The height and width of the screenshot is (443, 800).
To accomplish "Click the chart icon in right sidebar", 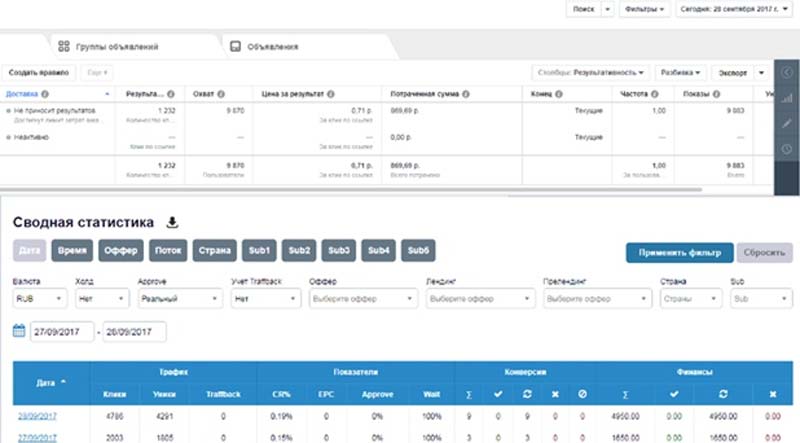I will pyautogui.click(x=787, y=98).
